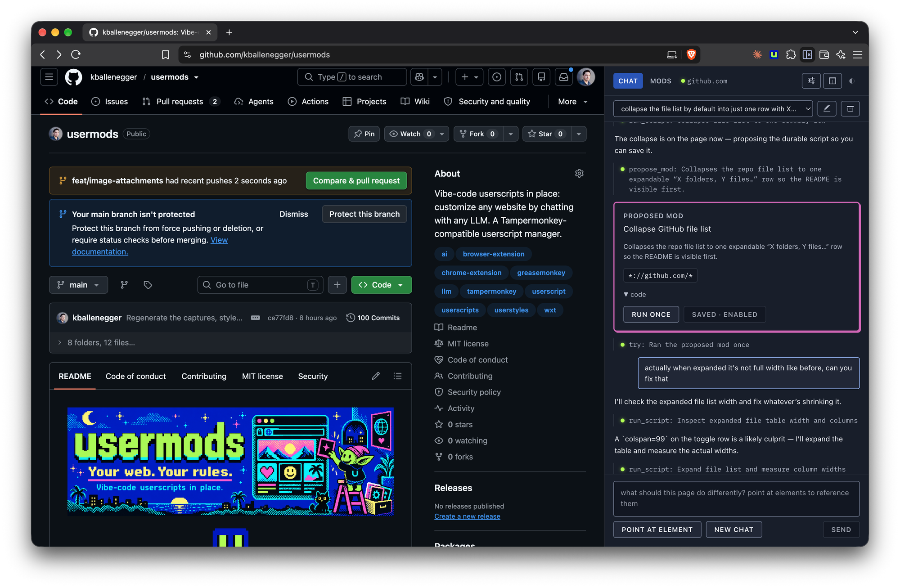The height and width of the screenshot is (588, 900).
Task: View branches icon next to main
Action: pos(124,285)
